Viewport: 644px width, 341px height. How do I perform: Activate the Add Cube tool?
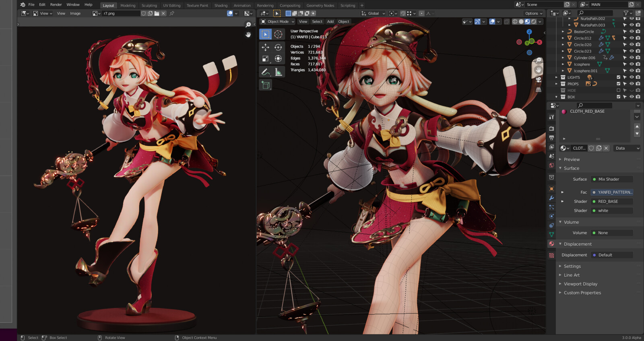265,85
